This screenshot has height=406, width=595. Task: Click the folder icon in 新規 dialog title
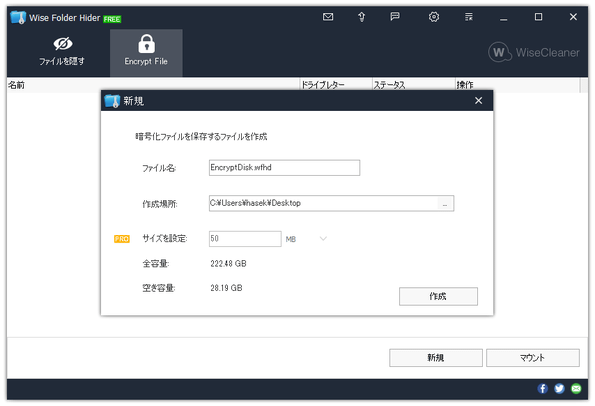(x=112, y=101)
